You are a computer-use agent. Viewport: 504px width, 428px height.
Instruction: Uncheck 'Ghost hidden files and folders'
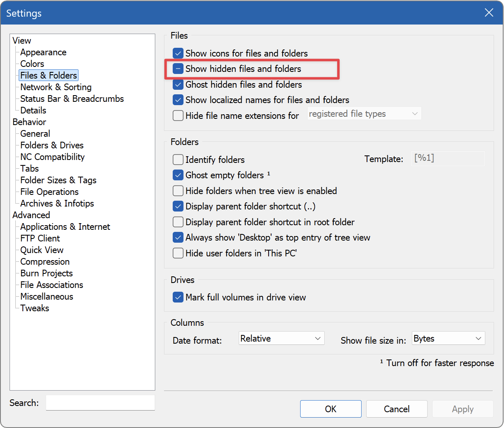[178, 84]
